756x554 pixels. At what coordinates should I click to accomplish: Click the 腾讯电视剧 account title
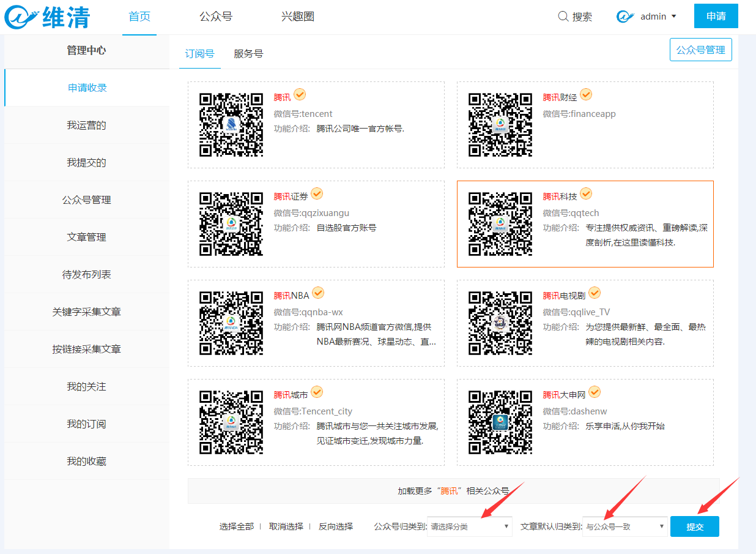(565, 296)
